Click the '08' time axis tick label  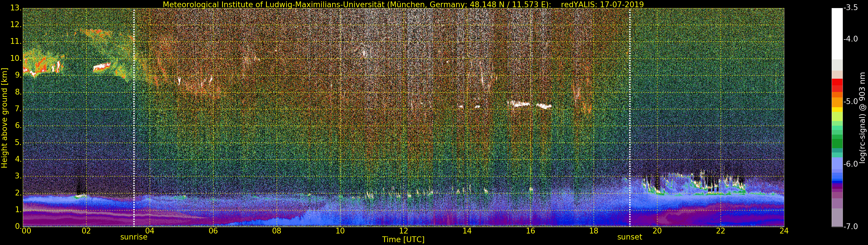[277, 231]
